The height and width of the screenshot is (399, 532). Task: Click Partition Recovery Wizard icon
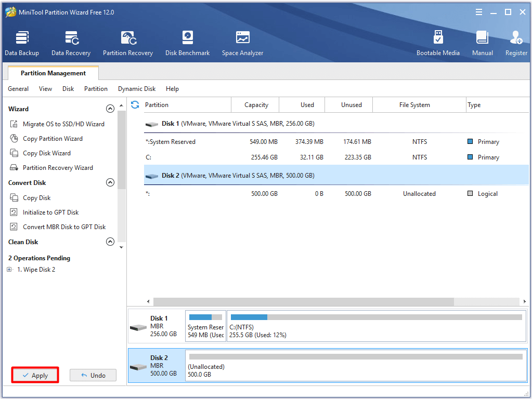(14, 168)
